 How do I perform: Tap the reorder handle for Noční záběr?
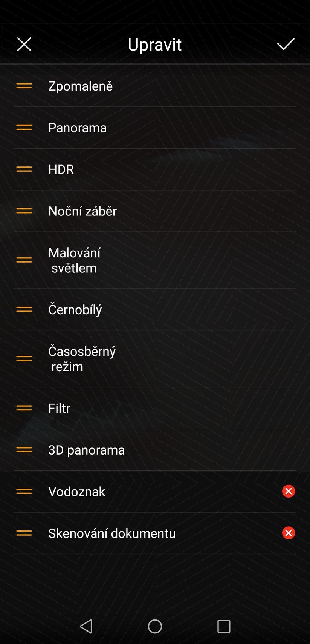coord(24,211)
